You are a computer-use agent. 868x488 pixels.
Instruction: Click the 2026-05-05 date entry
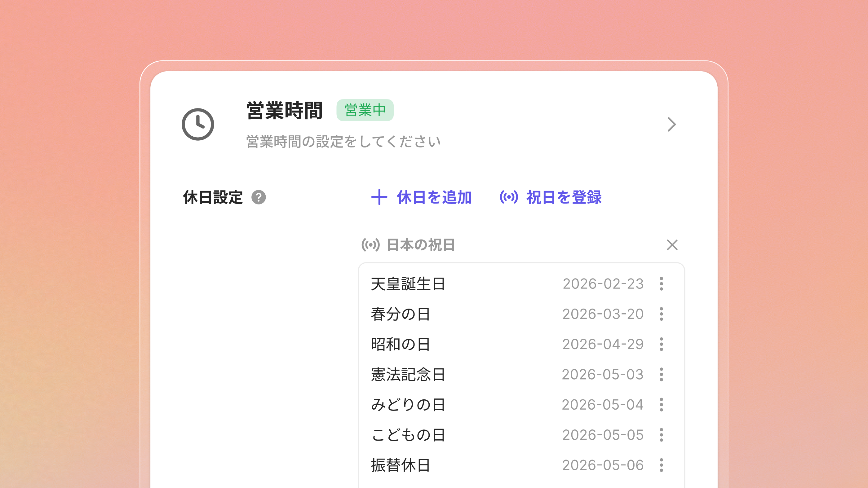pyautogui.click(x=602, y=435)
